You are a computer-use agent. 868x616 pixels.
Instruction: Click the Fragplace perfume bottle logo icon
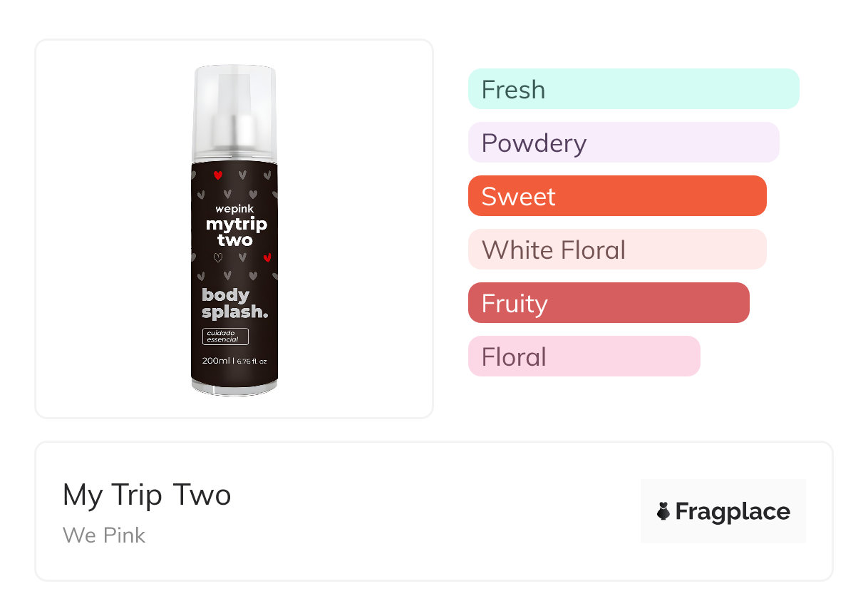(663, 511)
